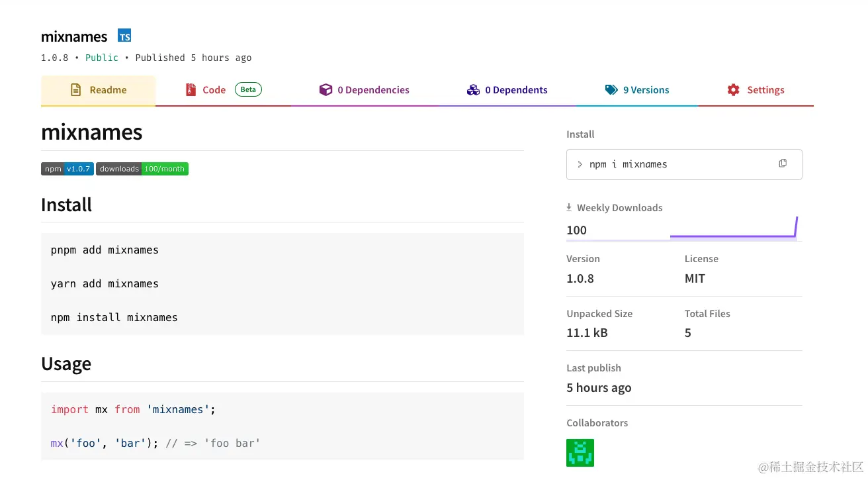868x478 pixels.
Task: Click the Beta badge on Code tab
Action: point(248,89)
